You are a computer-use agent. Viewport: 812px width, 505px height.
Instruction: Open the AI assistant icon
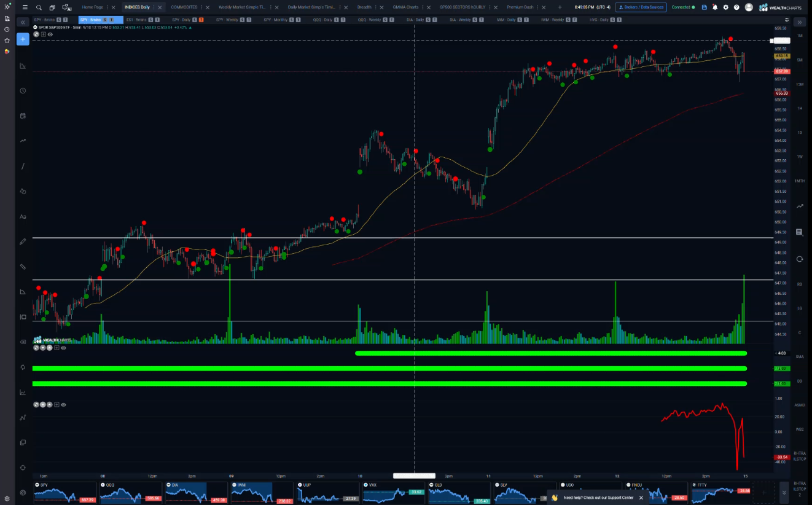pyautogui.click(x=67, y=7)
